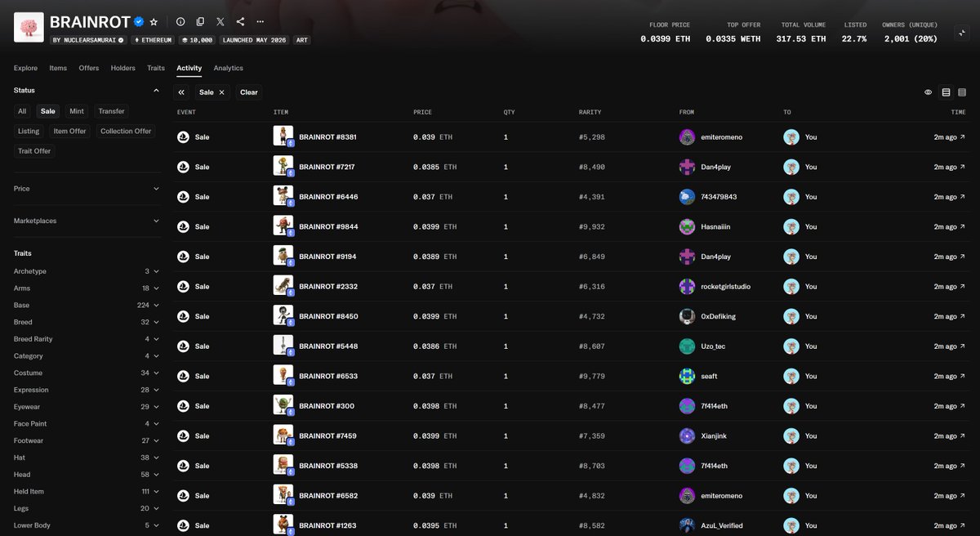980x536 pixels.
Task: Click the Azul_Verified seller avatar
Action: tap(687, 525)
